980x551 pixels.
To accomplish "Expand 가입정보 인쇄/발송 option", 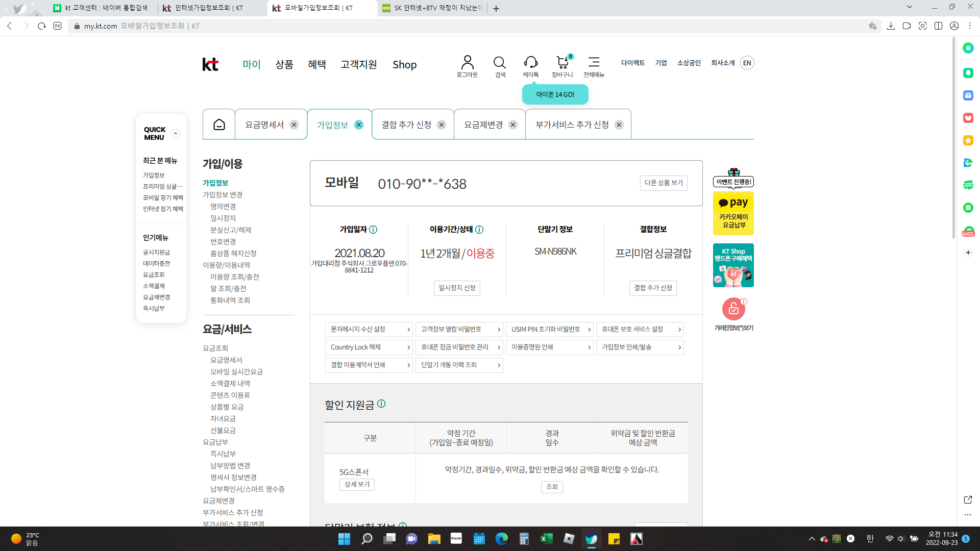I will click(640, 347).
